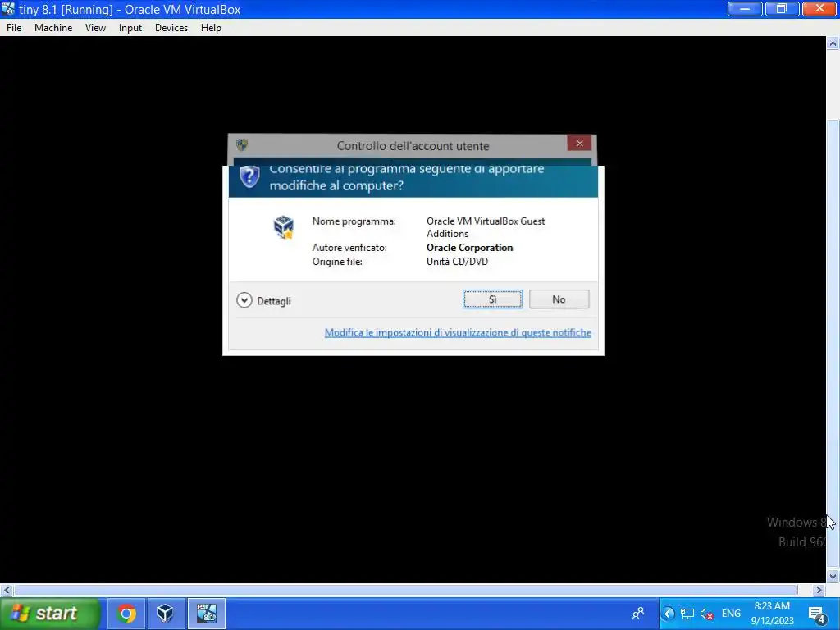Open the View menu

pos(95,28)
